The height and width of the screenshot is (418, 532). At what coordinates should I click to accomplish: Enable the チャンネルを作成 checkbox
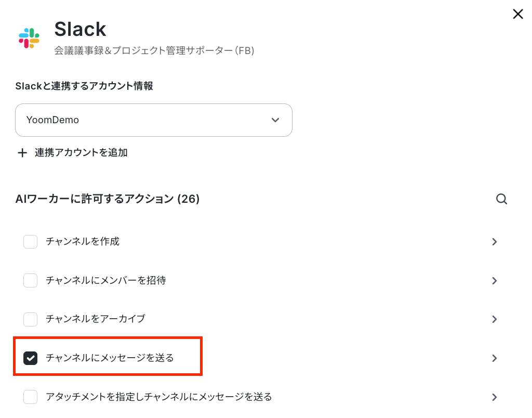pyautogui.click(x=31, y=242)
